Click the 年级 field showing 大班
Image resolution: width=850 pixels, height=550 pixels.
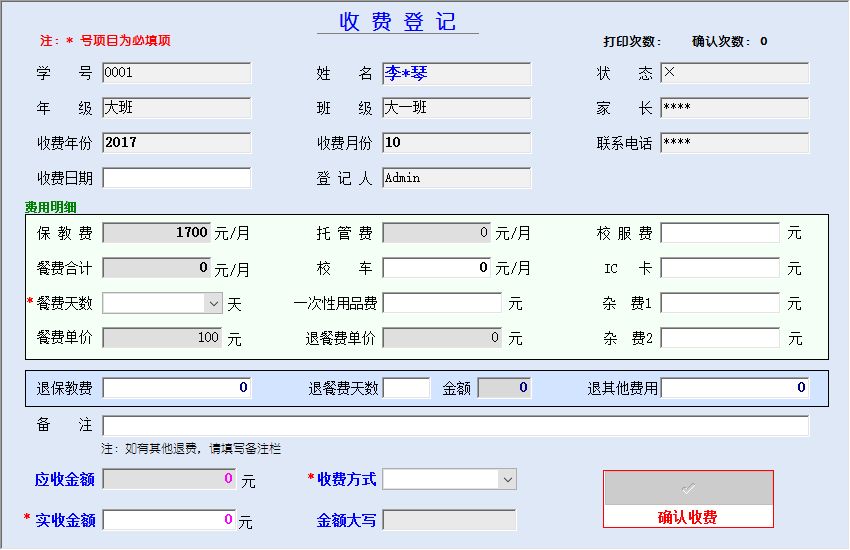(177, 108)
